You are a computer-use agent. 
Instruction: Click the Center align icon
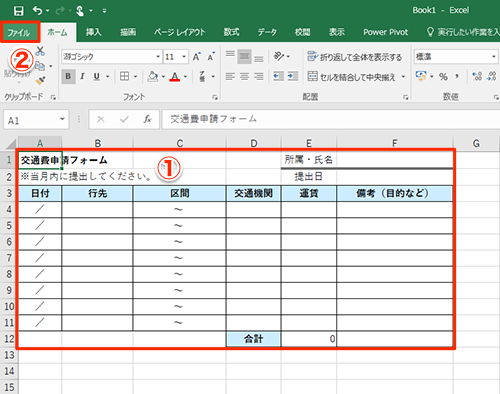(x=244, y=77)
